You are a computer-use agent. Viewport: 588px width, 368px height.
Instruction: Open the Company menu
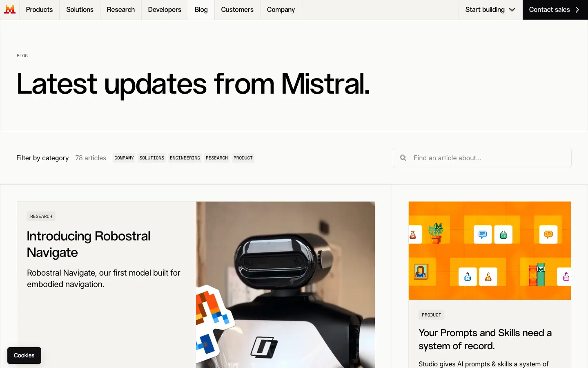point(281,9)
